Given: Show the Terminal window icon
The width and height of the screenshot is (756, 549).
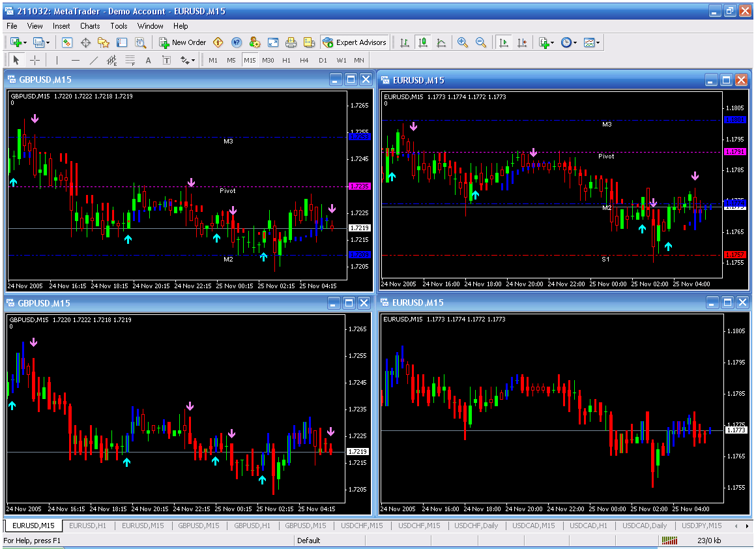Looking at the screenshot, I should click(121, 42).
